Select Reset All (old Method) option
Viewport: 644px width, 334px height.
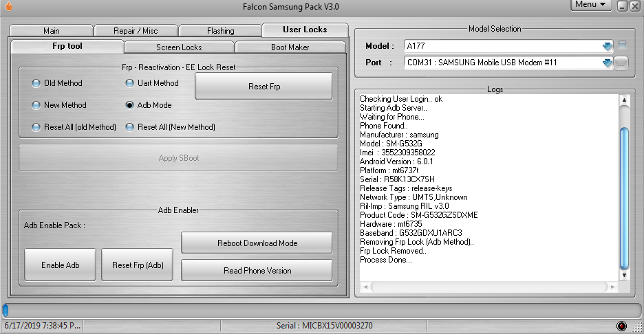[36, 127]
